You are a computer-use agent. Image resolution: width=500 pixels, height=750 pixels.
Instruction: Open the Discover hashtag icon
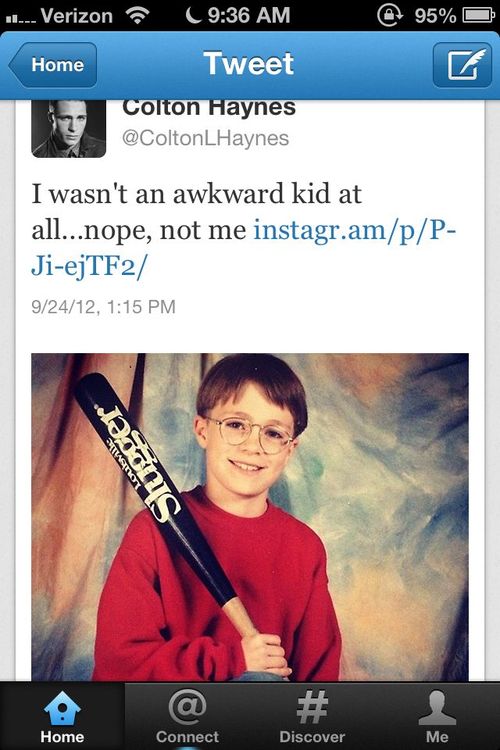click(312, 706)
